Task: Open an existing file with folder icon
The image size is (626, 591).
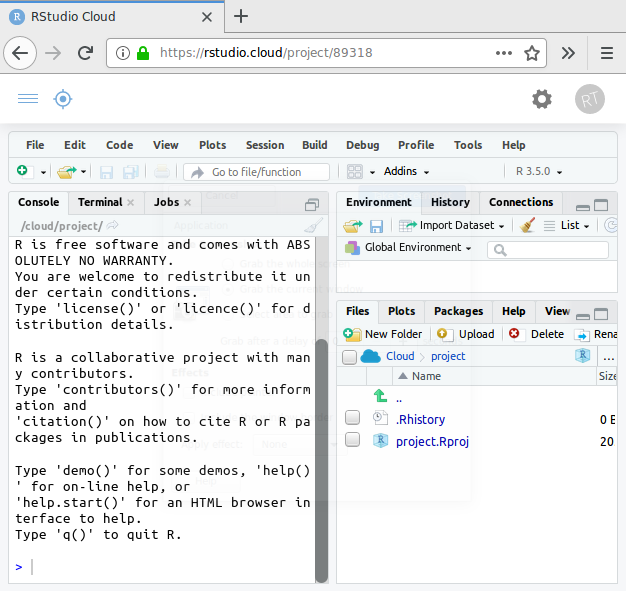Action: 67,172
